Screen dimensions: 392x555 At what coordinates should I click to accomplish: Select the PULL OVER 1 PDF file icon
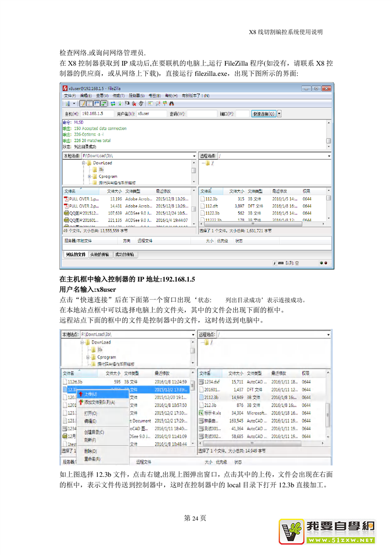(x=66, y=198)
